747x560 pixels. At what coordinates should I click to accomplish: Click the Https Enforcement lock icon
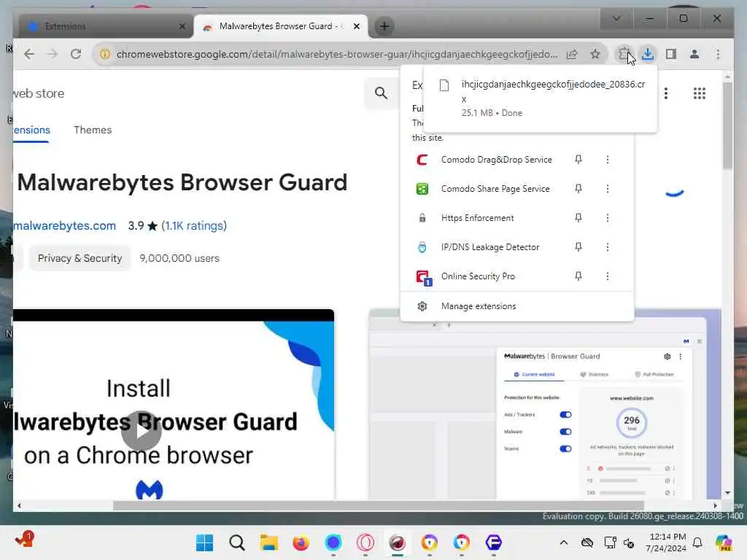point(422,218)
